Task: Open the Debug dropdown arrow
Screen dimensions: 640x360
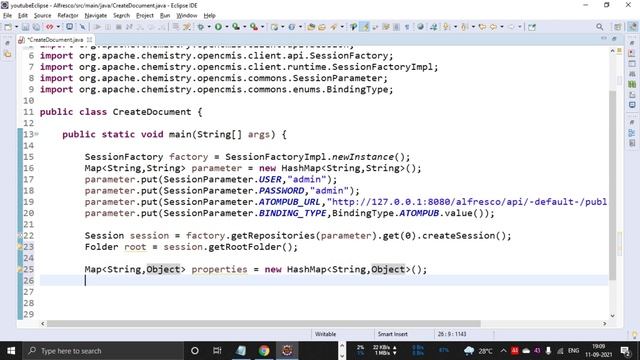Action: (x=209, y=27)
